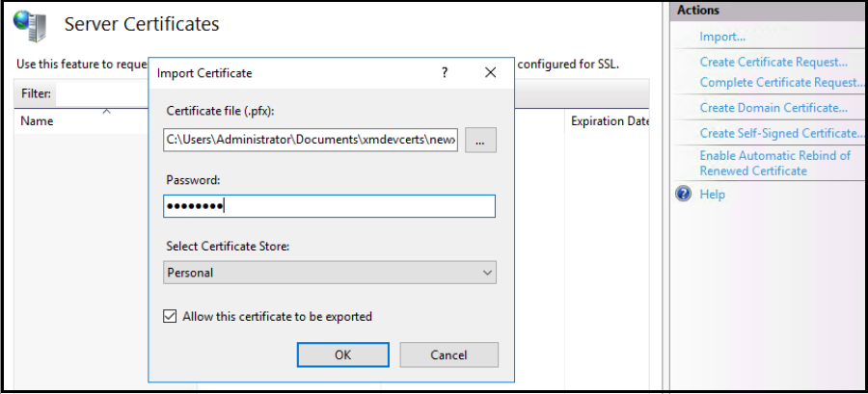Cancel the certificate import
Image resolution: width=868 pixels, height=394 pixels.
(448, 355)
